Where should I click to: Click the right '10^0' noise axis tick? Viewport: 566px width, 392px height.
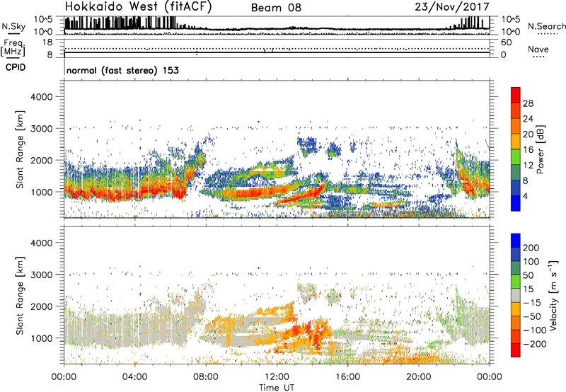click(x=510, y=32)
